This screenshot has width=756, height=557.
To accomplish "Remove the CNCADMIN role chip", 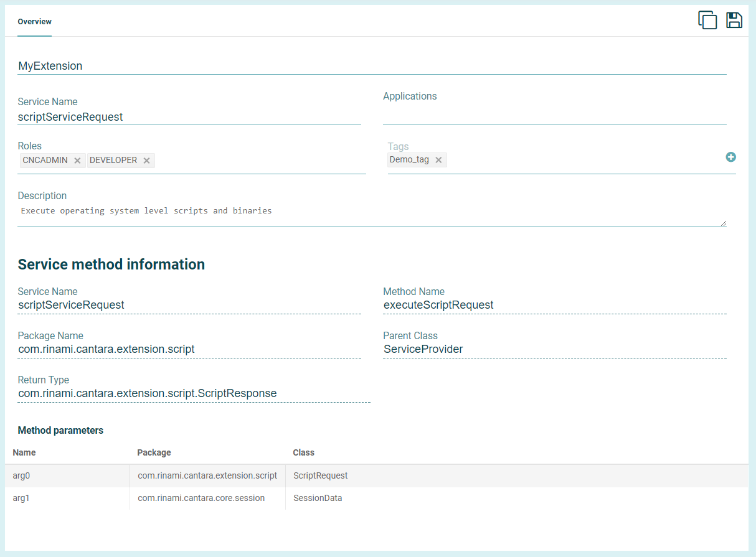I will click(x=77, y=161).
